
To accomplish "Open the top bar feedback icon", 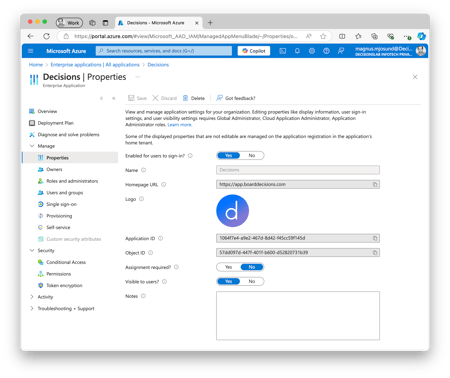I will 341,51.
